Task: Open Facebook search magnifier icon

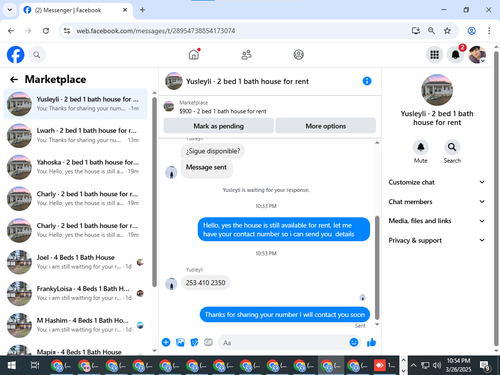Action: pyautogui.click(x=37, y=55)
